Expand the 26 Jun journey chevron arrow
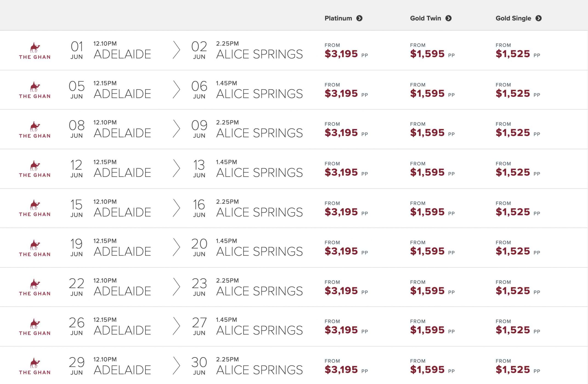This screenshot has width=588, height=384. (x=176, y=326)
